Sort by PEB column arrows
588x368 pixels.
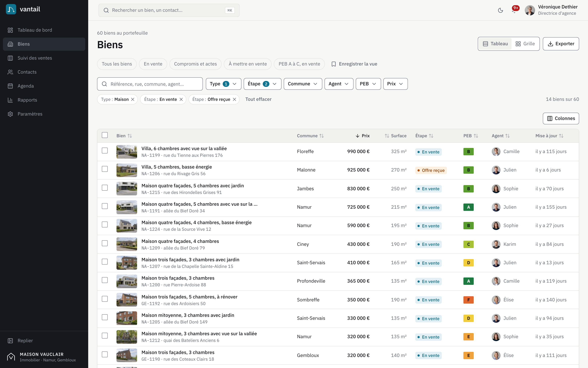click(x=476, y=136)
